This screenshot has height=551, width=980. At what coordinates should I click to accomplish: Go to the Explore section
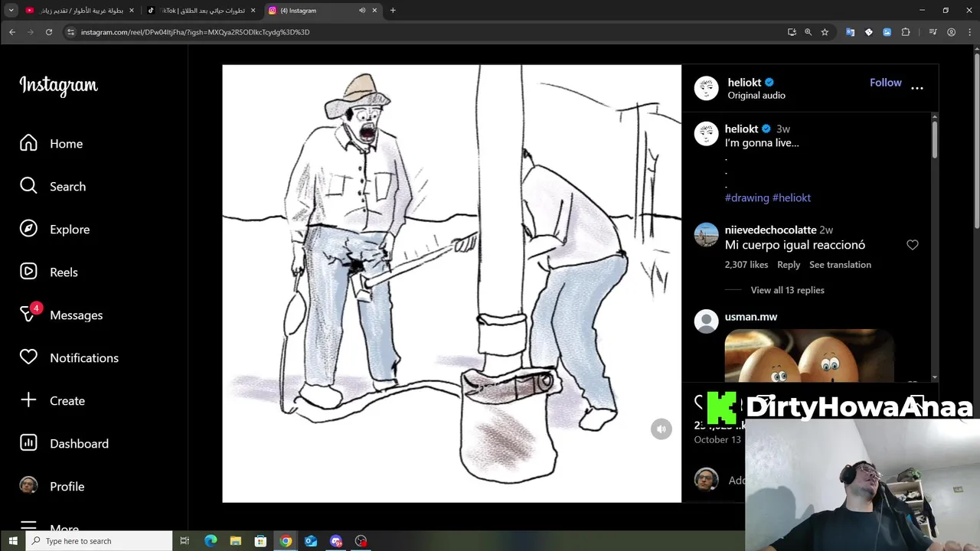pyautogui.click(x=54, y=230)
